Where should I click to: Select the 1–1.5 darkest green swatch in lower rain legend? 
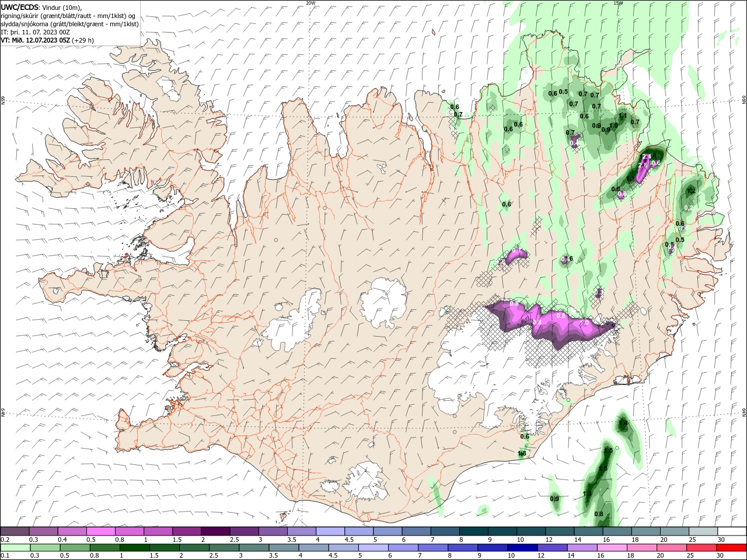135,548
